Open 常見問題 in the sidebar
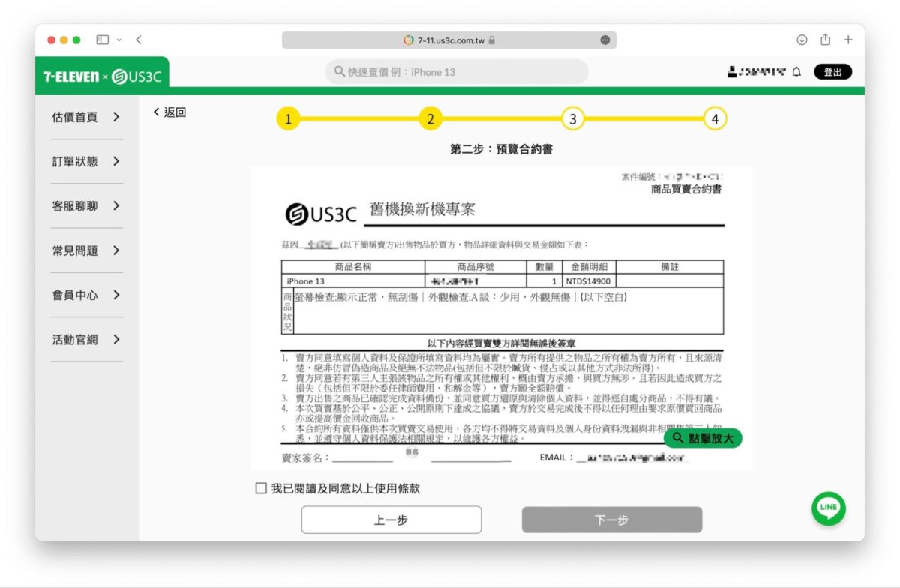The image size is (900, 588). point(86,250)
